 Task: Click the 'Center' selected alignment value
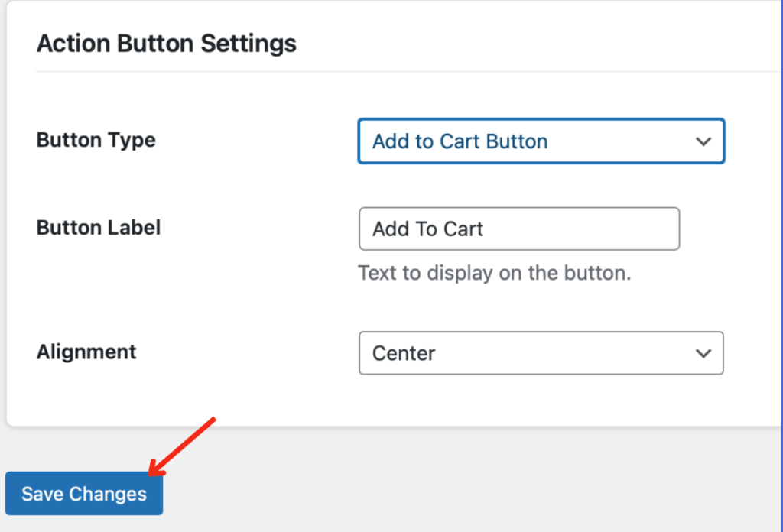click(404, 353)
